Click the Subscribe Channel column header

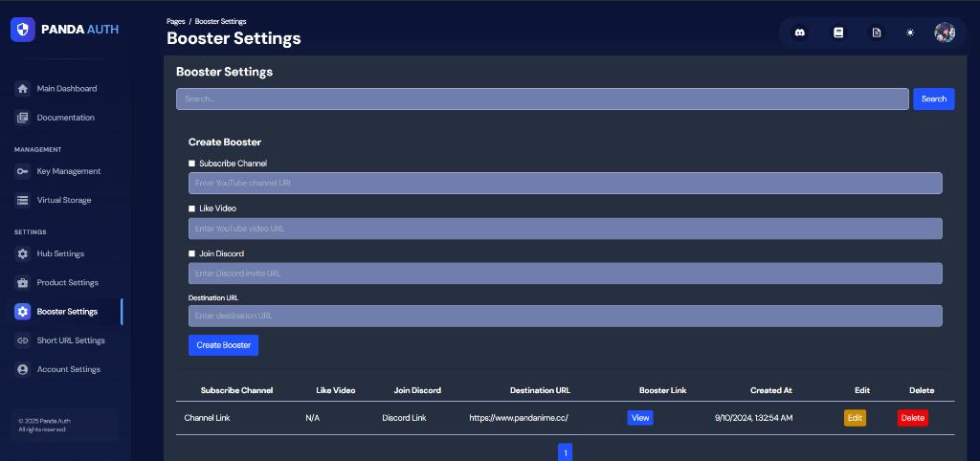tap(237, 390)
